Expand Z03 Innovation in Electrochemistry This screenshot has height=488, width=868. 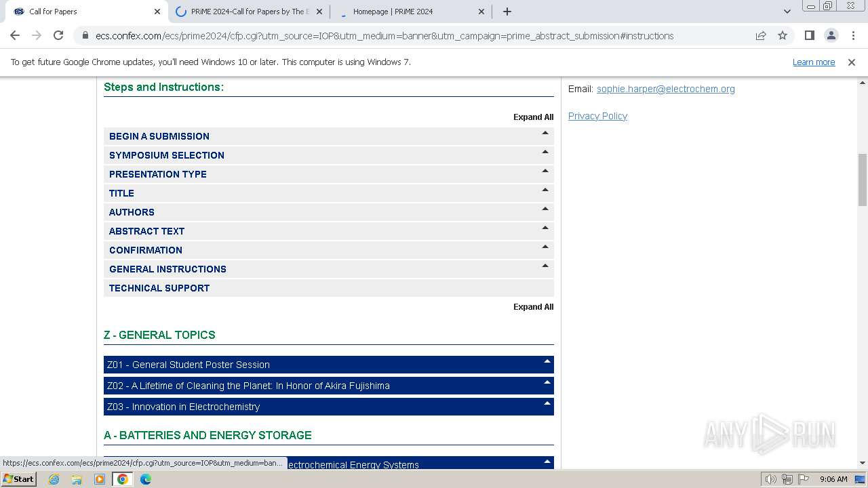click(329, 407)
